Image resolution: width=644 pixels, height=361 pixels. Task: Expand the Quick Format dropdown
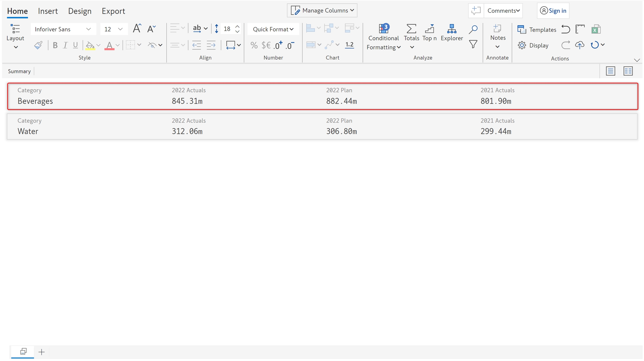[273, 29]
